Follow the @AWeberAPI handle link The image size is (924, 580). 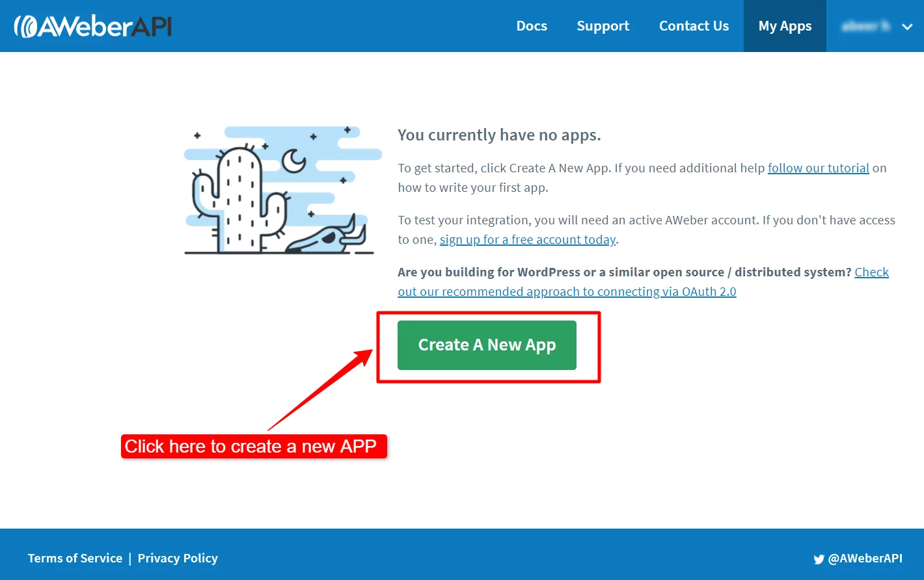click(x=865, y=558)
